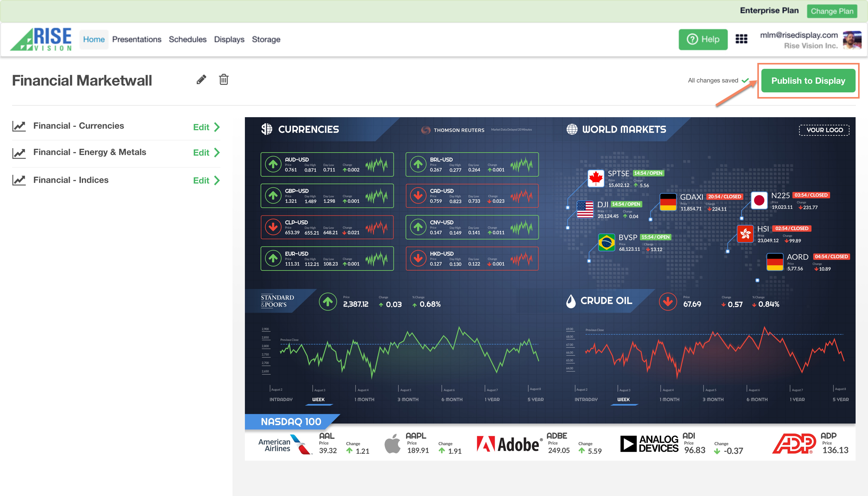Screen dimensions: 868x496
Task: Click the Help button
Action: 703,39
